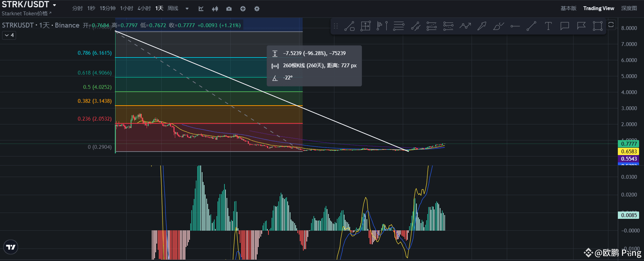
Task: Select the Fibonacci retracement tool
Action: tap(432, 26)
